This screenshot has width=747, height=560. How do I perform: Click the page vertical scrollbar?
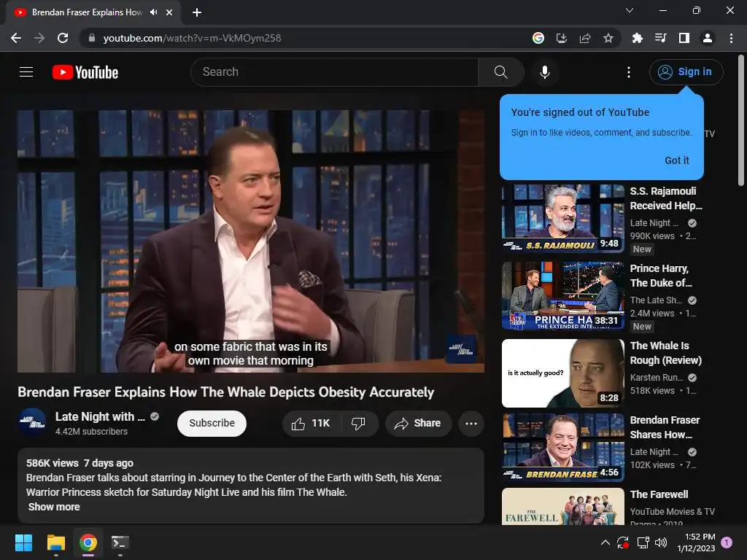pyautogui.click(x=741, y=121)
